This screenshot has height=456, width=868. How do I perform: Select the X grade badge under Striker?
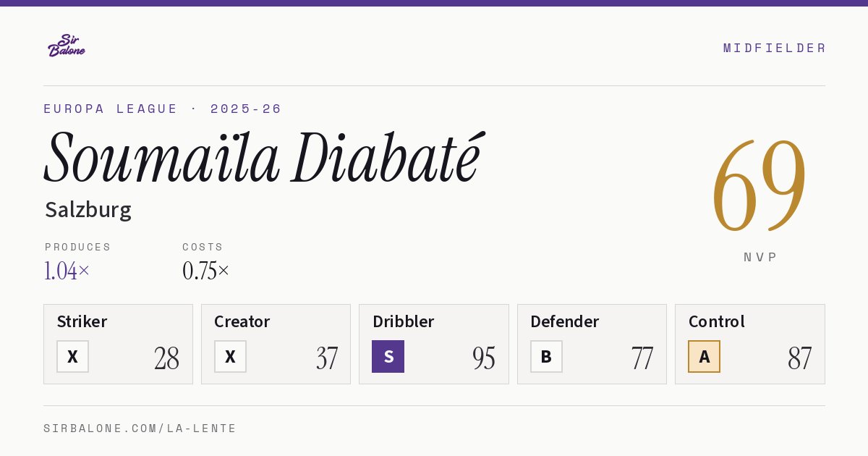tap(72, 356)
